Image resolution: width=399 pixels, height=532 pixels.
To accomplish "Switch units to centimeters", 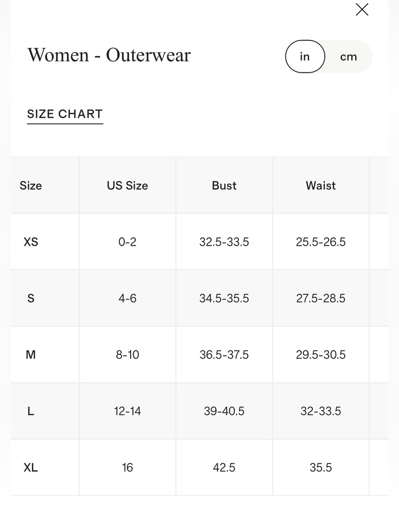I will pos(348,56).
